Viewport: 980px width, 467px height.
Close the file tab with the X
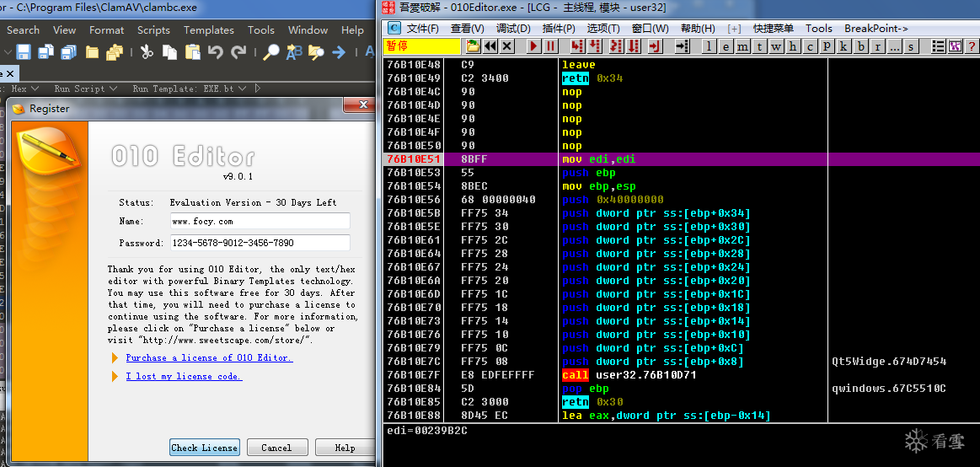(10, 74)
